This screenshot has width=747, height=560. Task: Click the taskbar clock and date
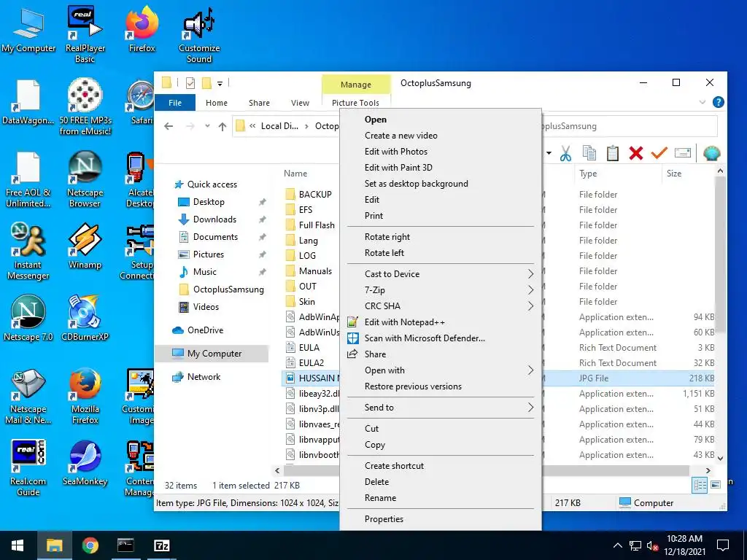[684, 545]
